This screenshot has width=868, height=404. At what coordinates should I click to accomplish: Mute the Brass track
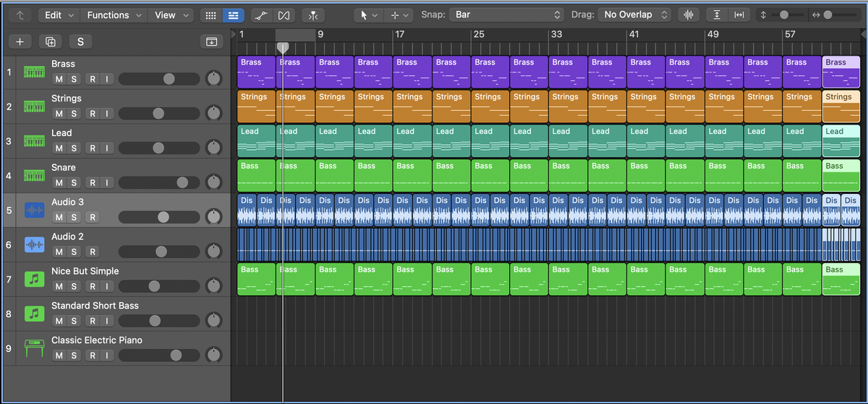[x=59, y=79]
